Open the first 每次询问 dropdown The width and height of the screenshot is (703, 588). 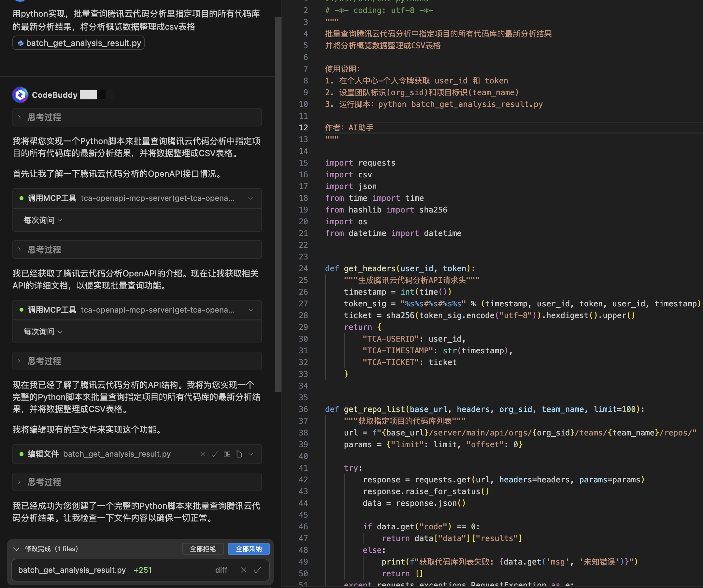point(43,220)
